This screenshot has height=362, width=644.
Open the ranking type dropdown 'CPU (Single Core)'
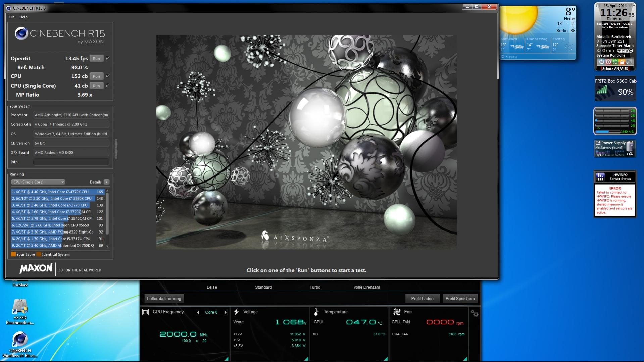38,182
